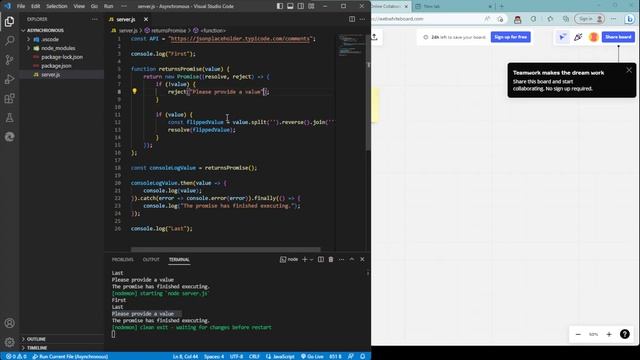The height and width of the screenshot is (360, 640).
Task: Click Sign up for free button
Action: click(510, 37)
